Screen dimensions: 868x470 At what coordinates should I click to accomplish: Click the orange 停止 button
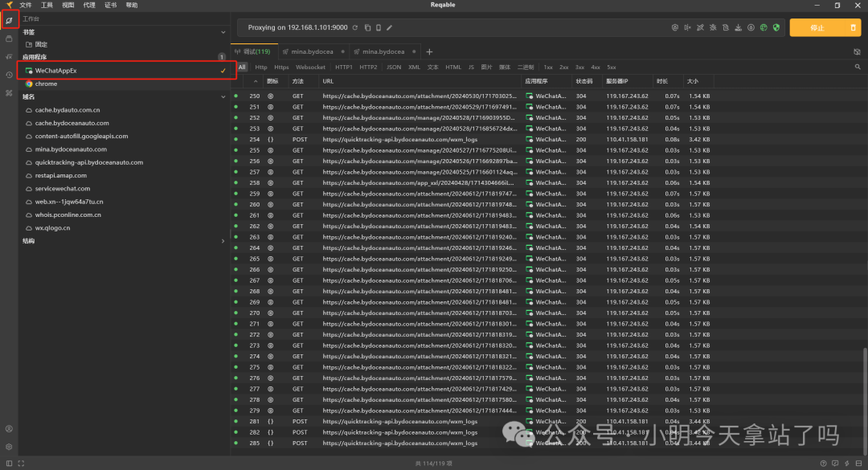click(x=817, y=27)
